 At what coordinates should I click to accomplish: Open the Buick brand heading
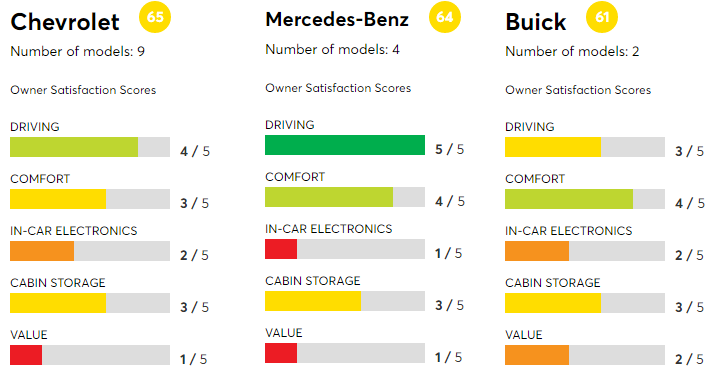tap(535, 22)
